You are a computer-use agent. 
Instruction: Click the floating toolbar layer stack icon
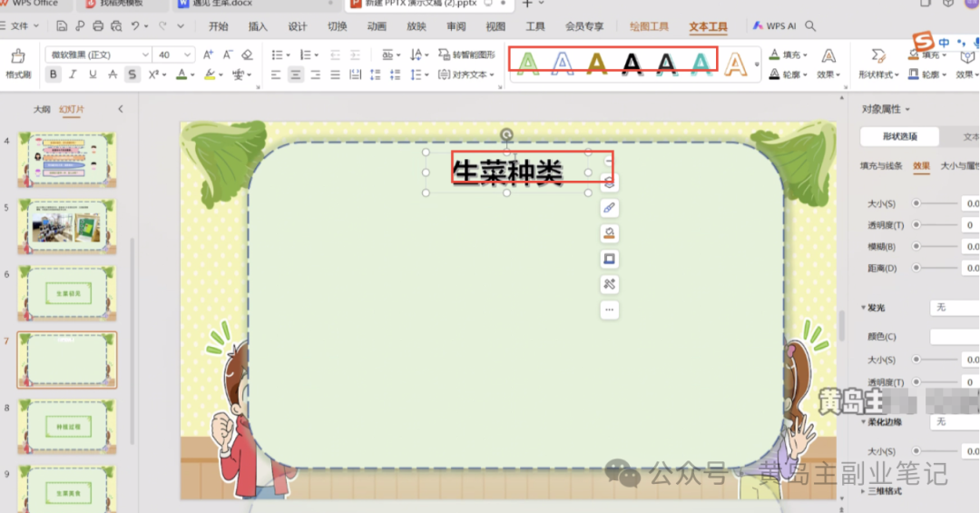coord(610,182)
